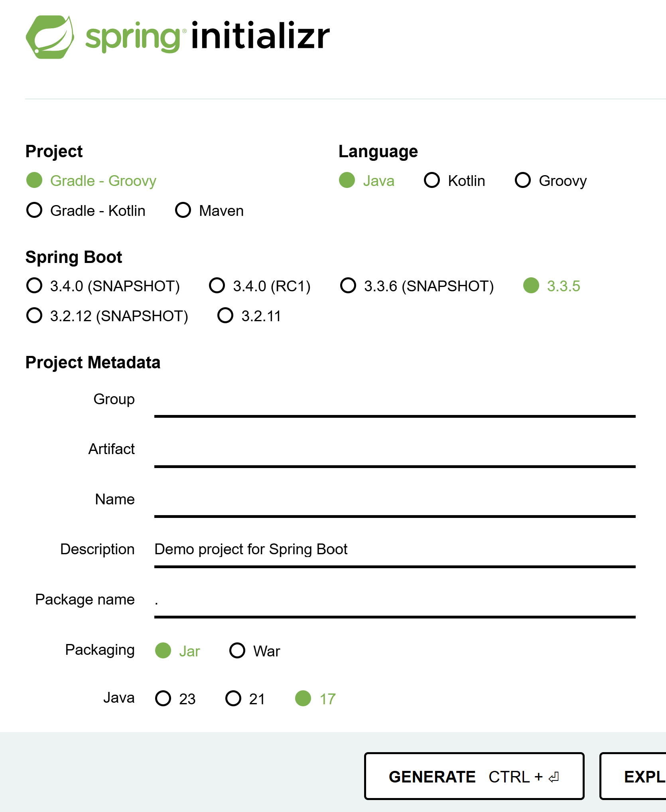Switch packaging to War

238,650
